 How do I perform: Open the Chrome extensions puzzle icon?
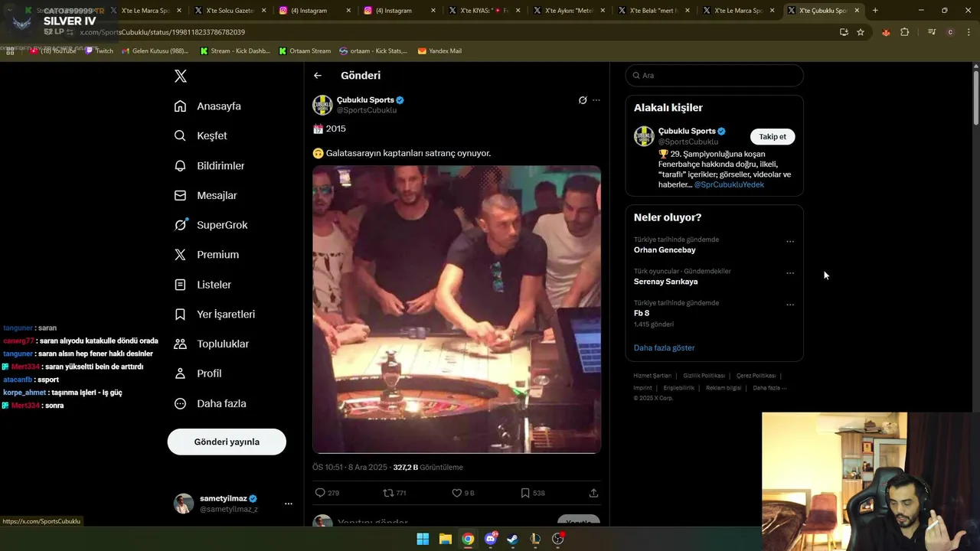click(904, 32)
